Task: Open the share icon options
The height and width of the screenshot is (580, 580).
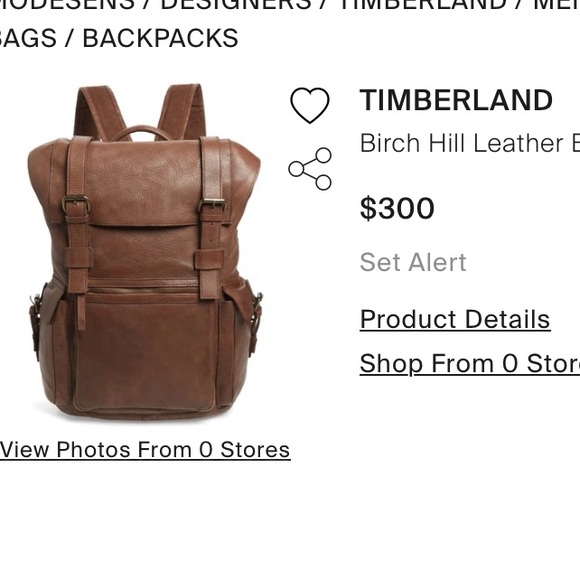Action: tap(310, 169)
